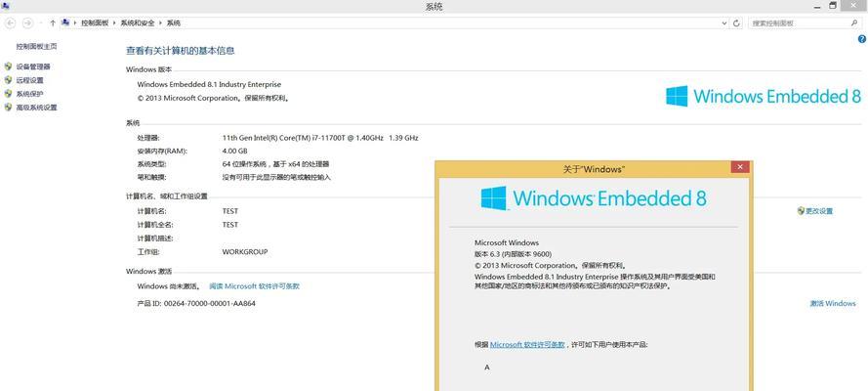
Task: Click the 激活 Windows link
Action: 833,303
